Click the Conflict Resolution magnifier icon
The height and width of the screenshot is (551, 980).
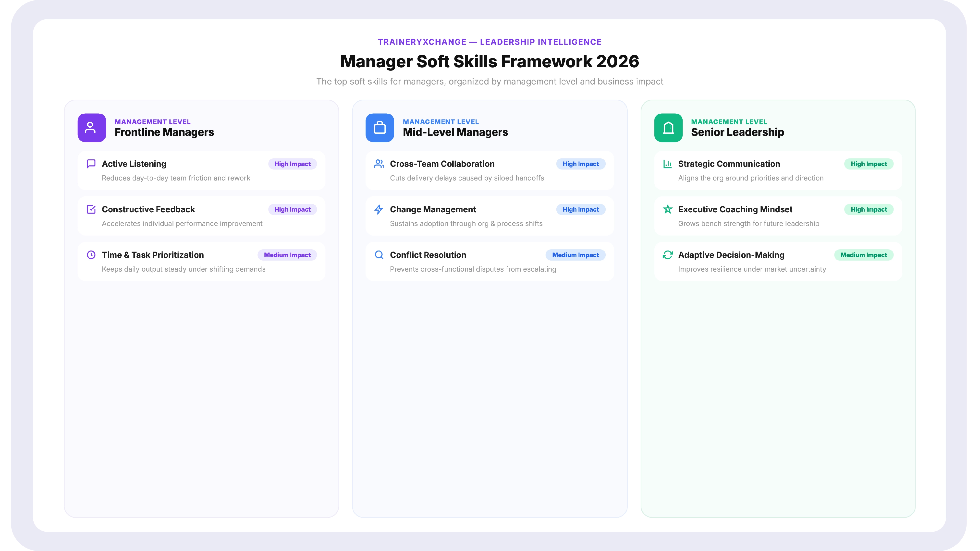pyautogui.click(x=379, y=255)
